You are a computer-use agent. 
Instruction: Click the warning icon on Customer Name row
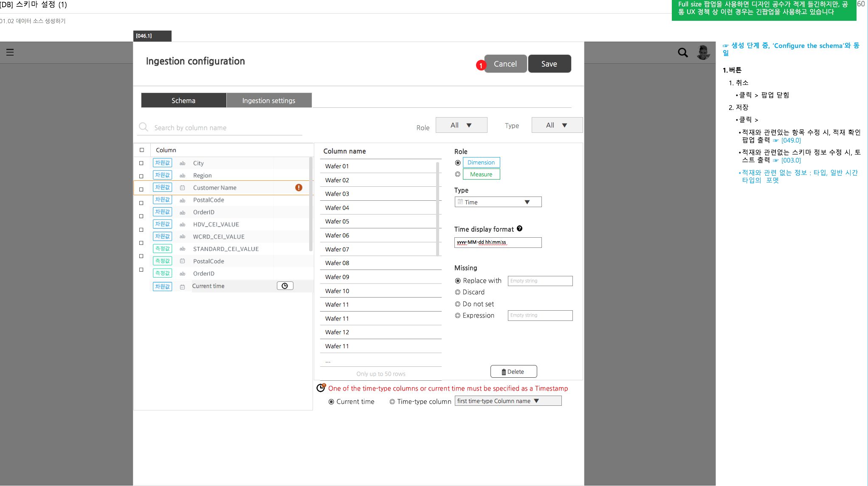[x=299, y=188]
